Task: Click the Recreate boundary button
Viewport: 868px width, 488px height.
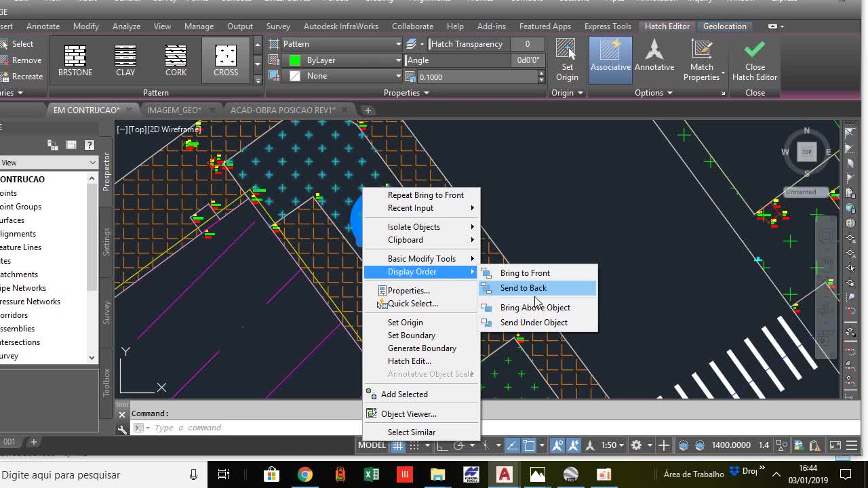Action: pyautogui.click(x=22, y=77)
